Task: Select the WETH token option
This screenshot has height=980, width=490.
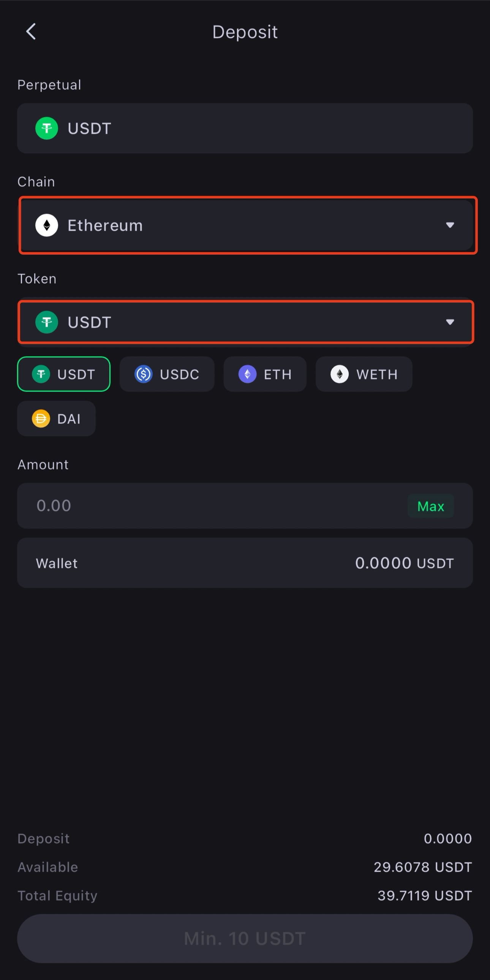Action: click(364, 374)
